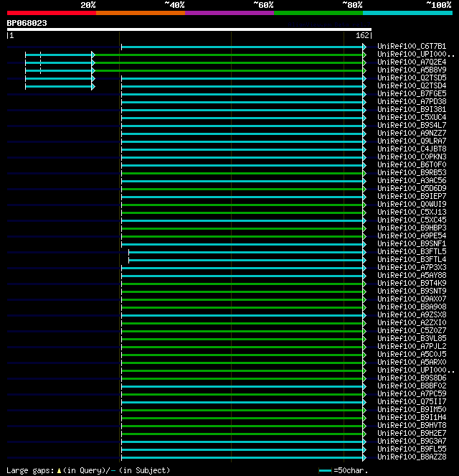Select the UniRef100_A9NZZ7 label
This screenshot has width=459, height=476.
pos(412,134)
